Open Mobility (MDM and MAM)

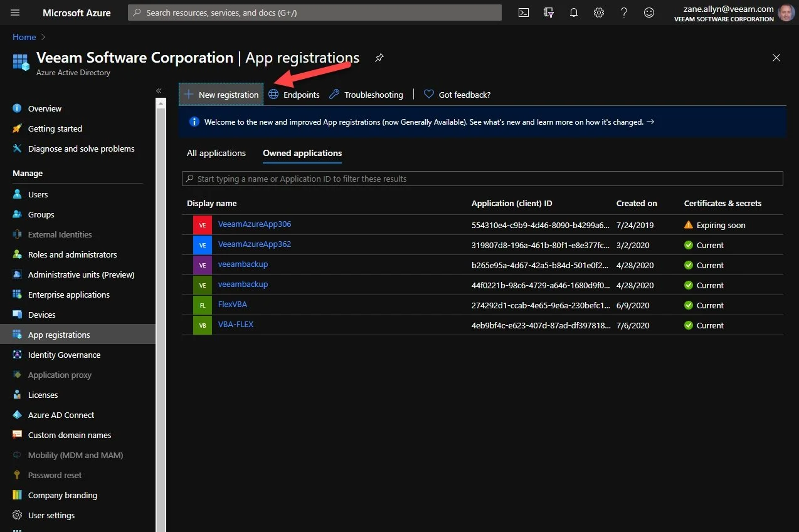(x=76, y=455)
